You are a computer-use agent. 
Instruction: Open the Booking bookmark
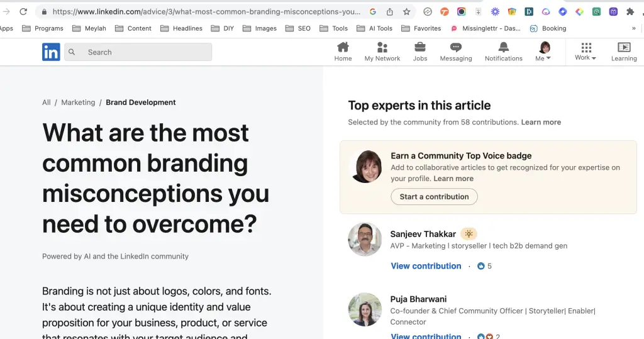tap(548, 28)
